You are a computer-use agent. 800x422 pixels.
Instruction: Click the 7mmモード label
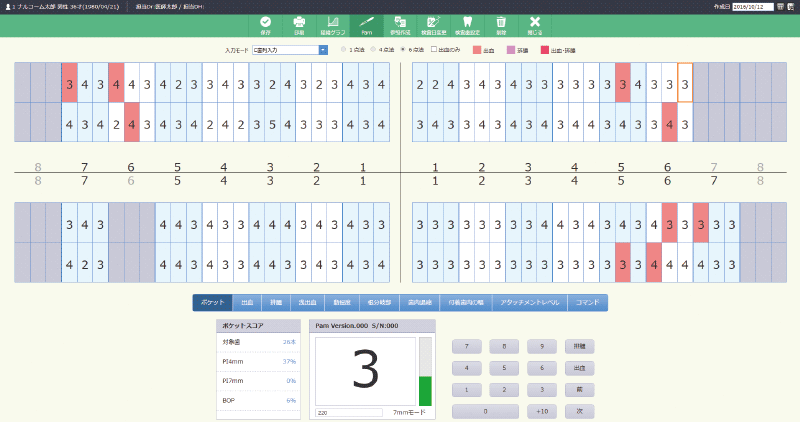point(409,412)
